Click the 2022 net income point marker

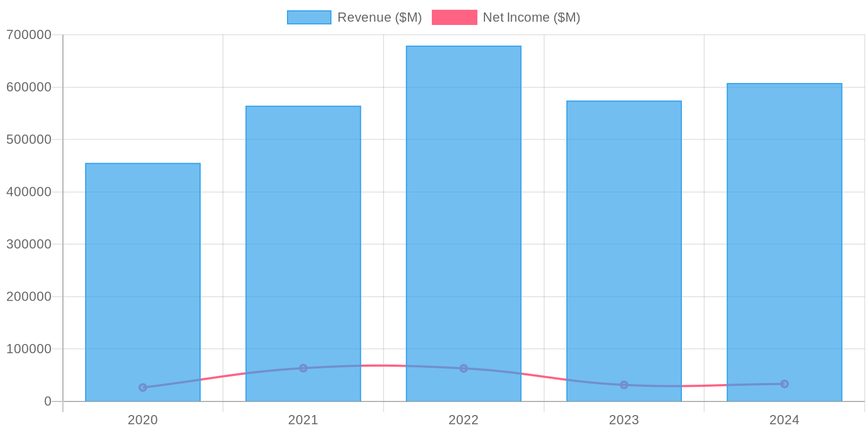463,368
